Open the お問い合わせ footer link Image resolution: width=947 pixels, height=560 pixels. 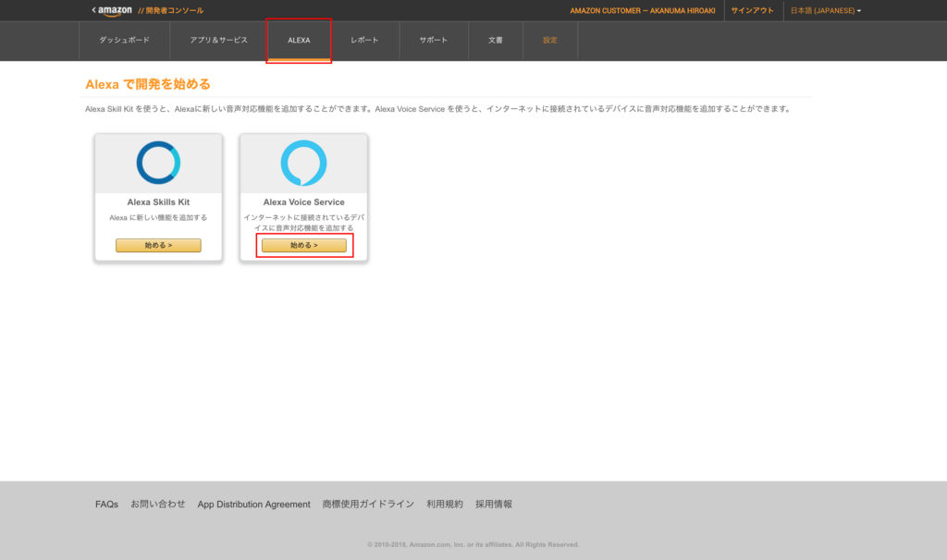[x=157, y=505]
